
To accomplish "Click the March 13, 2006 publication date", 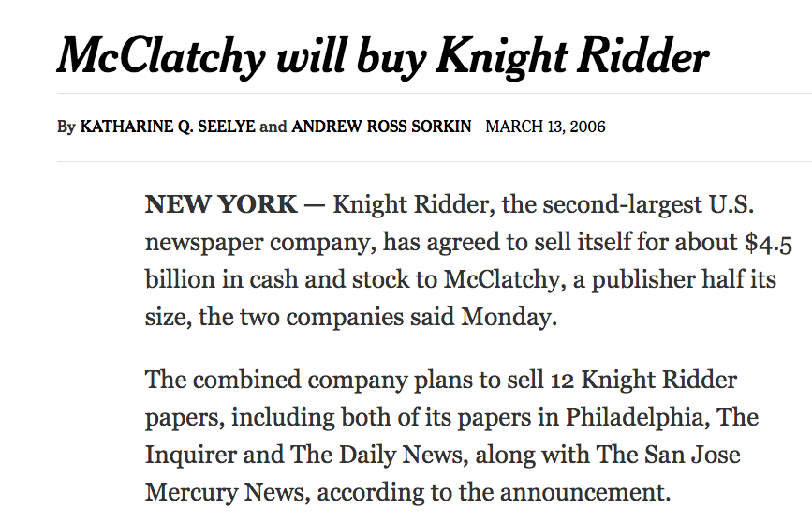I will tap(545, 127).
